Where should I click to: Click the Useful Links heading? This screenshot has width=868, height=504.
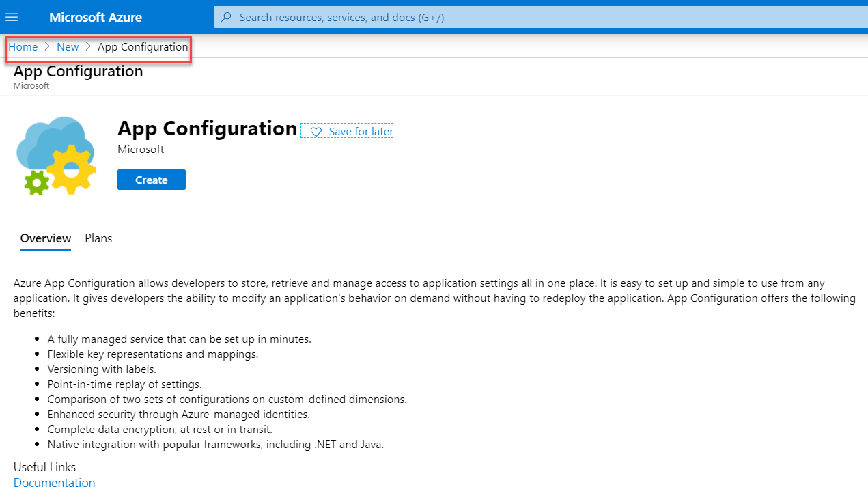click(45, 467)
